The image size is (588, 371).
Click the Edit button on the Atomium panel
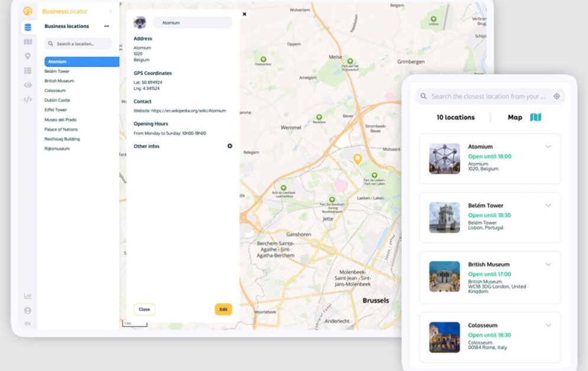click(x=223, y=309)
